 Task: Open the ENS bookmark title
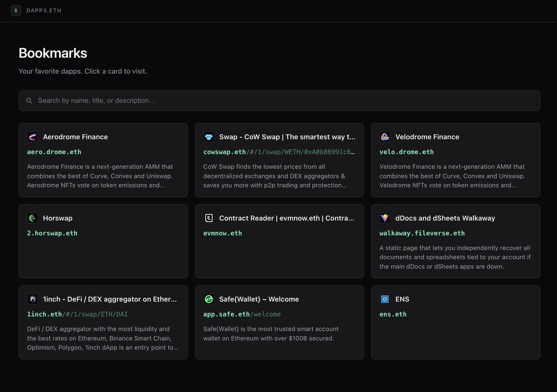pos(402,299)
